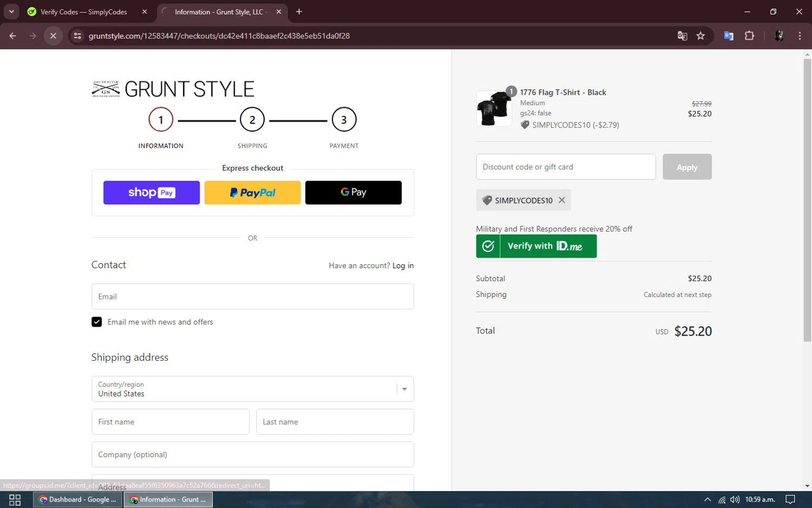Go to step 3 Payment circle

tap(344, 120)
